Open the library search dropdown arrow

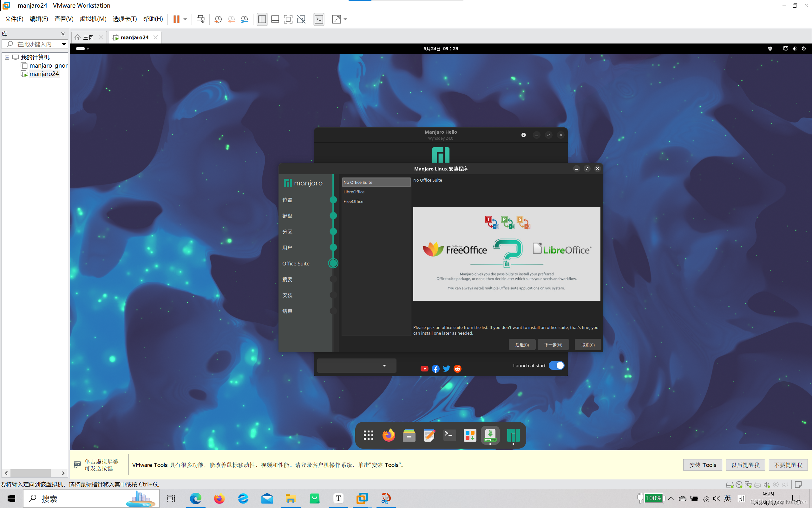pyautogui.click(x=64, y=44)
